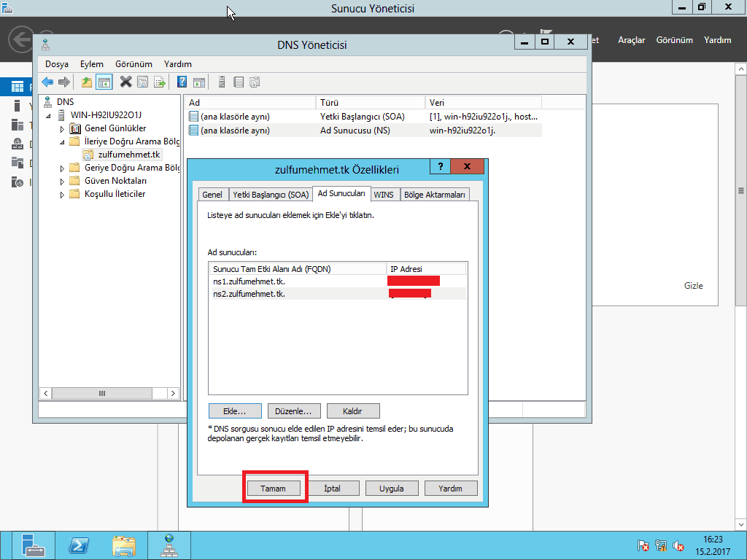
Task: Click the Up One Level folder icon
Action: [87, 82]
